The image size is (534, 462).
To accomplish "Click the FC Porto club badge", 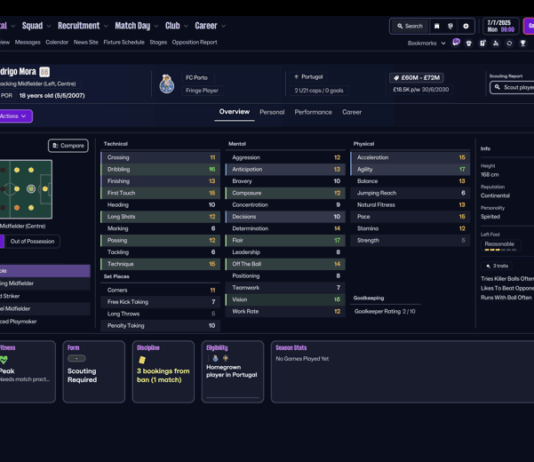I will click(x=167, y=84).
